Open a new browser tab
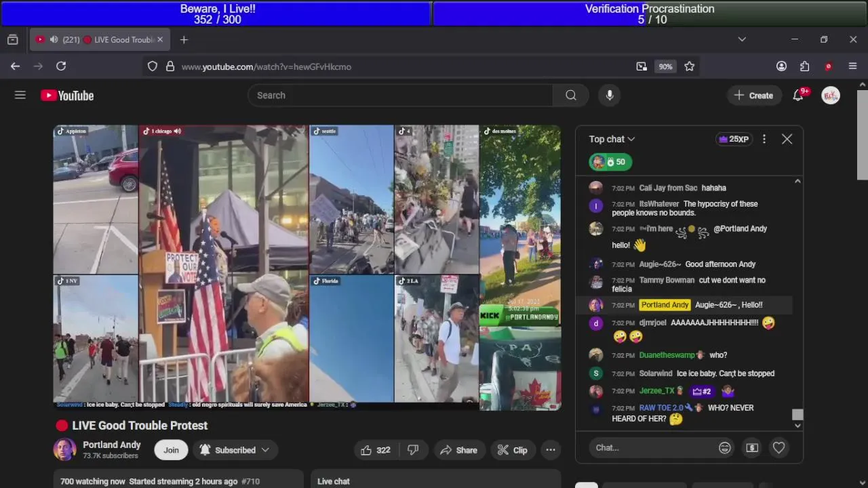The image size is (868, 488). click(184, 40)
